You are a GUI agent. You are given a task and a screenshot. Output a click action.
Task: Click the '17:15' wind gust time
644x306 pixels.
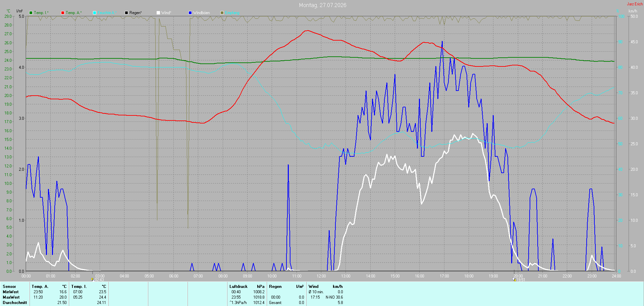315,297
